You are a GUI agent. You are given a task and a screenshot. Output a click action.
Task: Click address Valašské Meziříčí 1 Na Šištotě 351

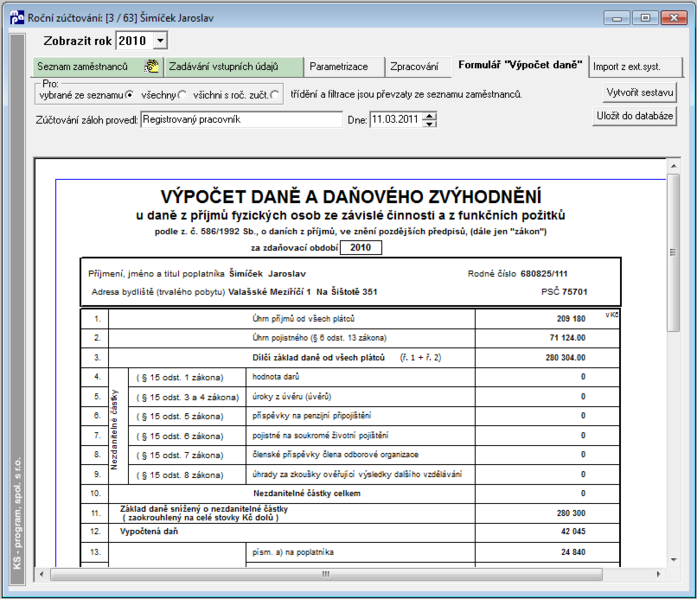pos(303,292)
